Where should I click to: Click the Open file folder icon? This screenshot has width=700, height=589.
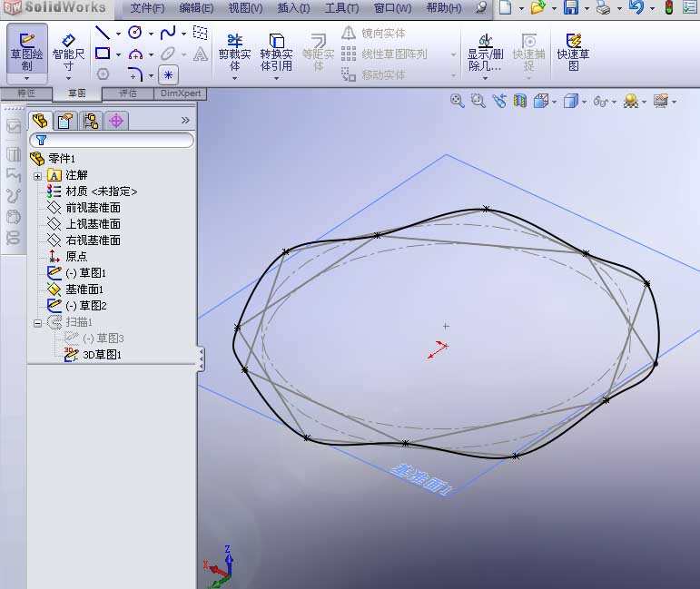click(x=538, y=7)
